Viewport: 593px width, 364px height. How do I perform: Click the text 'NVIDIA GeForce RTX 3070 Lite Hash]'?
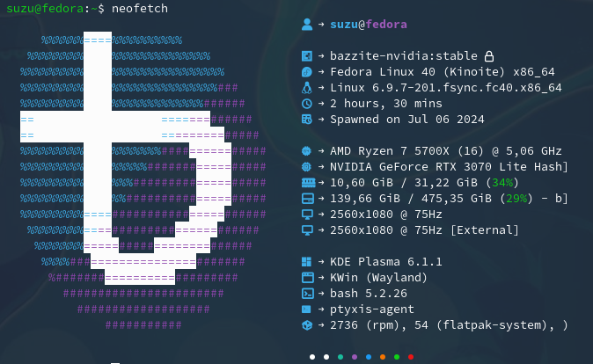[450, 167]
